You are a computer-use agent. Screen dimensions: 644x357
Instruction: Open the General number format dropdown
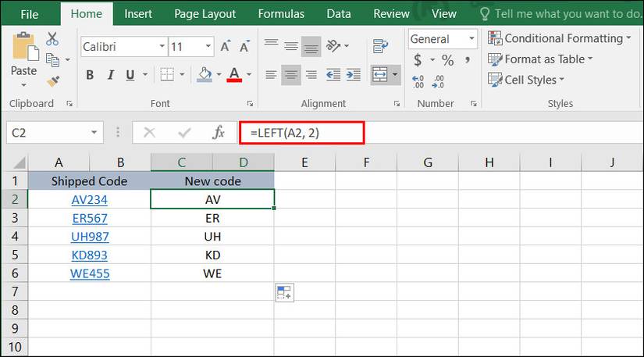tap(471, 39)
